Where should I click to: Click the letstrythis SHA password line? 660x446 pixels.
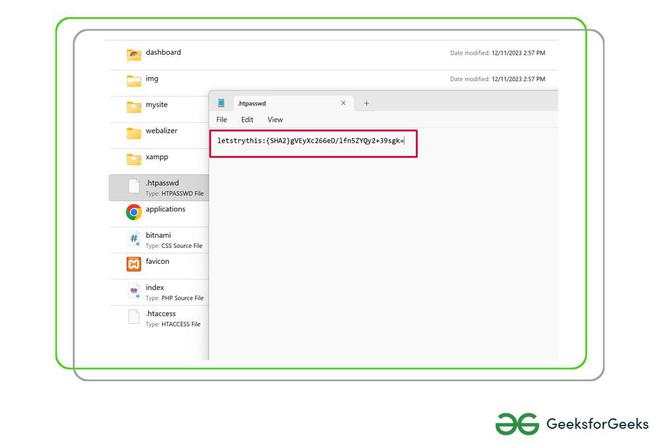pos(311,141)
